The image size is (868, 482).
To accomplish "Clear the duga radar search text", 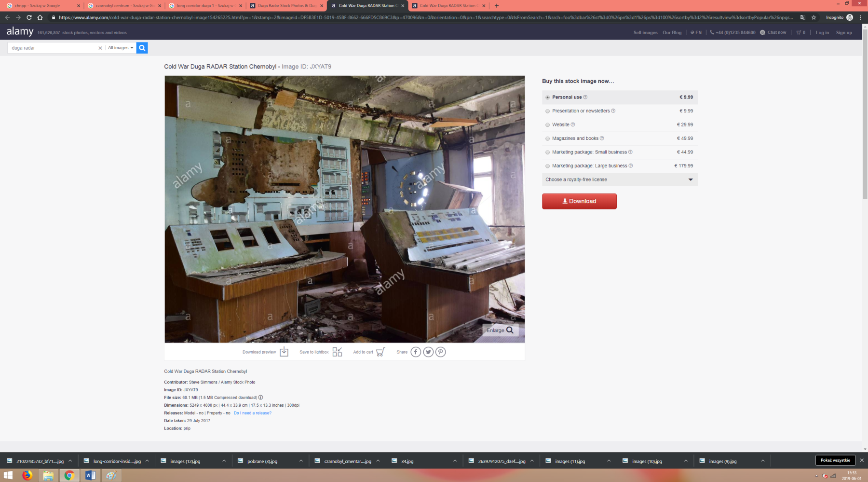I will 100,48.
